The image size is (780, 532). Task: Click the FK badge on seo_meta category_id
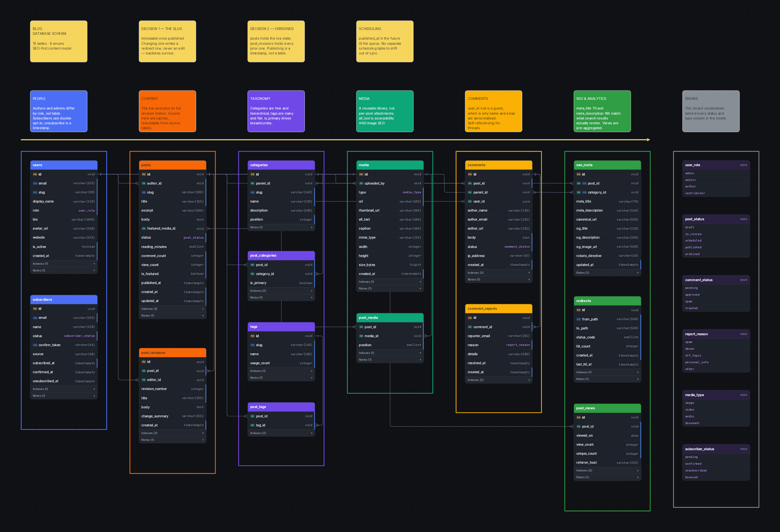coord(579,193)
